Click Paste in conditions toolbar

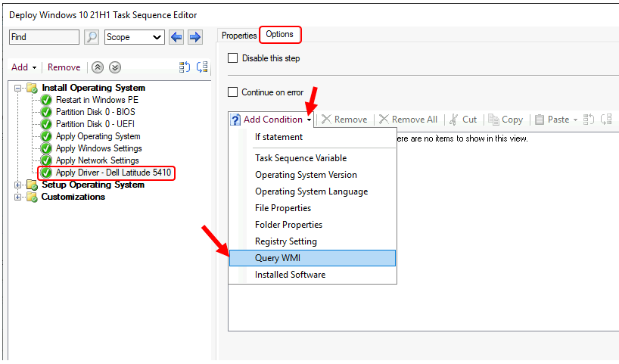(552, 120)
